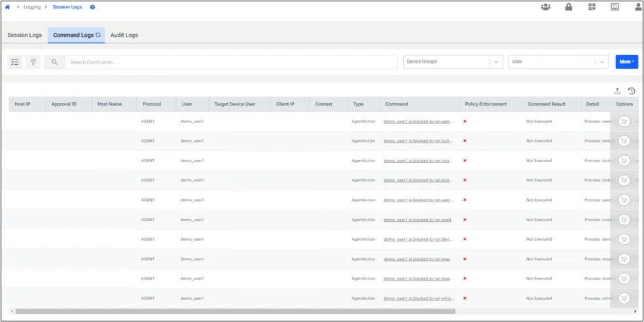Open the user group icon in header
This screenshot has height=322, width=644.
(x=545, y=7)
